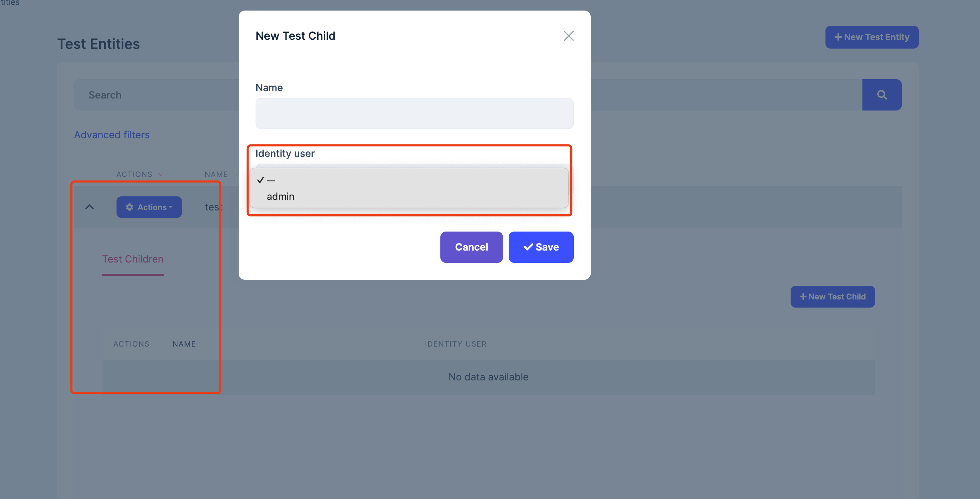The width and height of the screenshot is (980, 499).
Task: Open the Actions gear dropdown
Action: pos(149,207)
